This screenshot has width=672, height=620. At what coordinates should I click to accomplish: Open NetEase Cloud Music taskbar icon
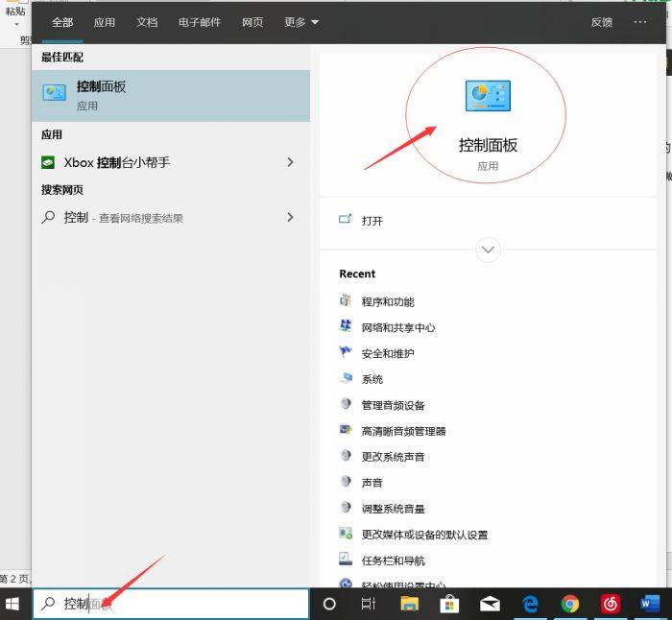tap(610, 604)
